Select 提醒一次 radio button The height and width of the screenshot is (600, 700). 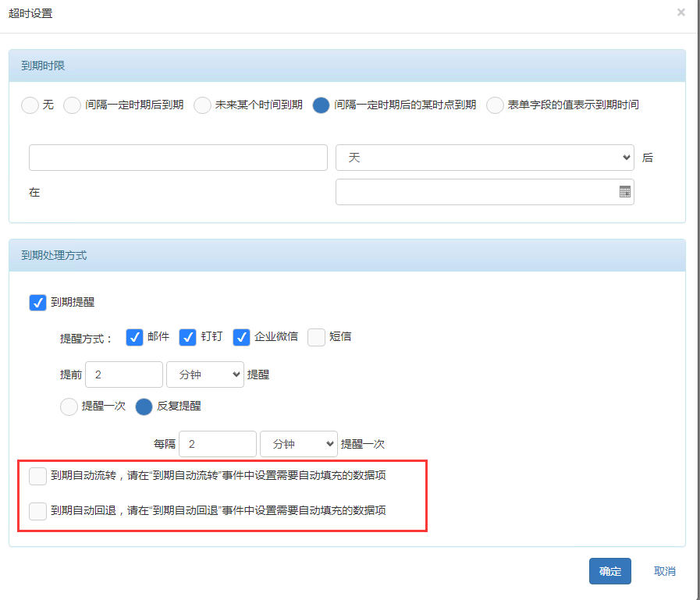[x=69, y=407]
